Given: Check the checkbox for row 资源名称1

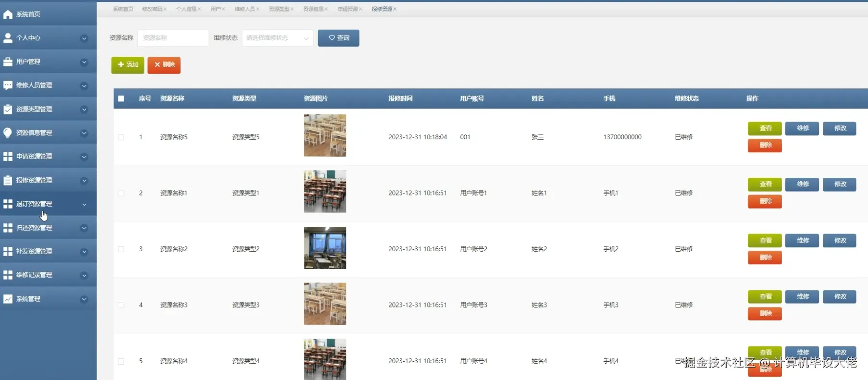Looking at the screenshot, I should pyautogui.click(x=121, y=193).
